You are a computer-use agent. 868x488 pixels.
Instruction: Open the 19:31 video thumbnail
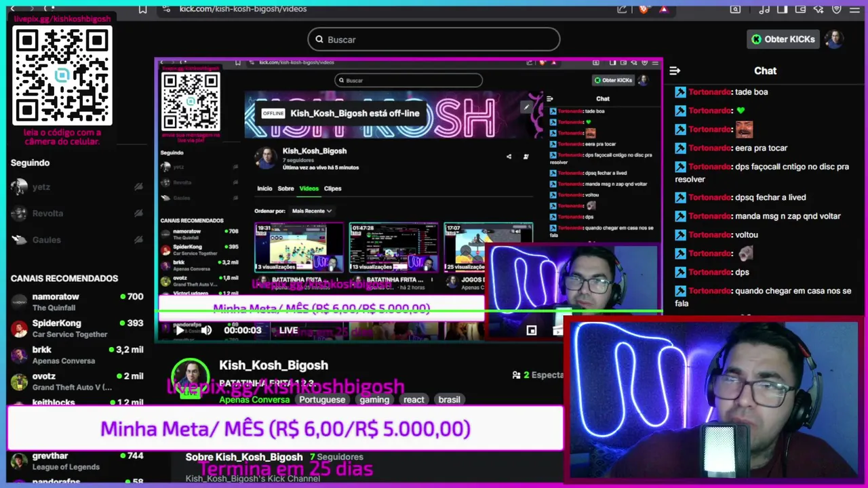coord(299,247)
